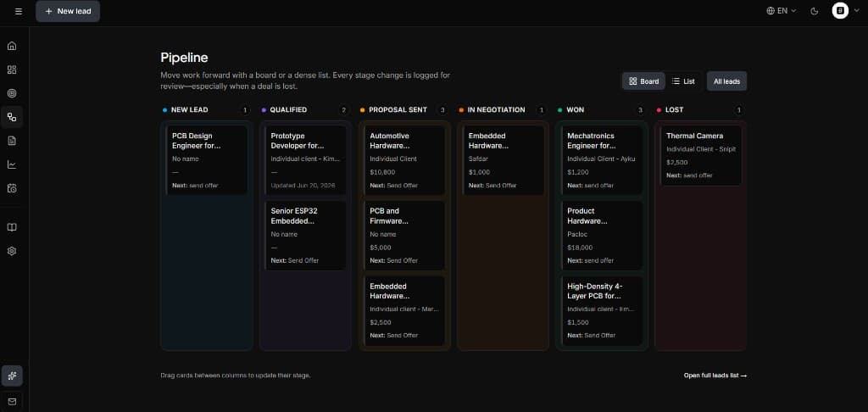The width and height of the screenshot is (868, 412).
Task: Switch to Board view
Action: click(644, 81)
